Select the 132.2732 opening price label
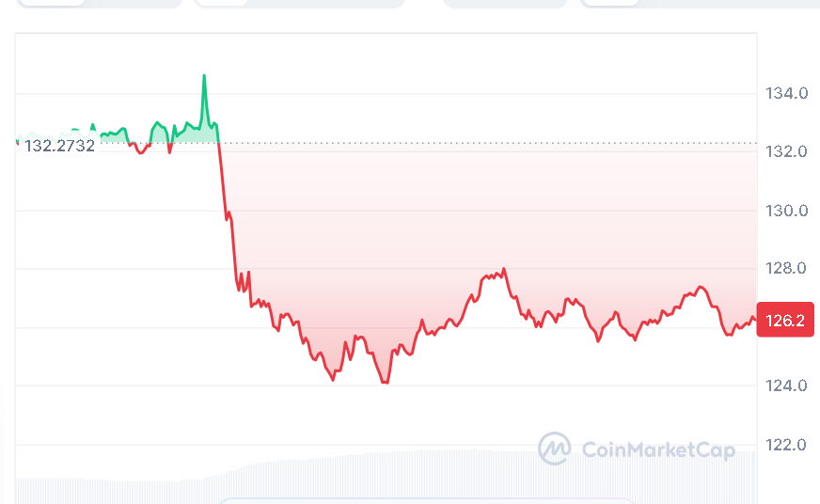The image size is (820, 504). (60, 147)
